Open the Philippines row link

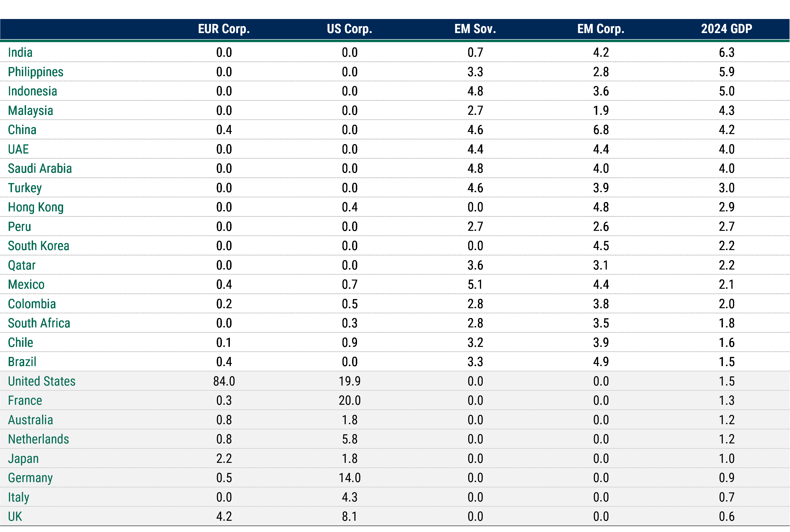point(35,71)
